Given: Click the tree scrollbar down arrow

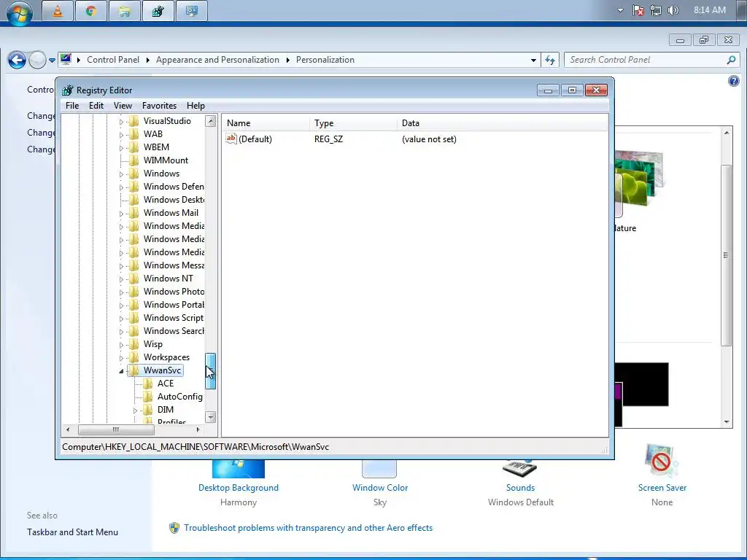Looking at the screenshot, I should [x=211, y=417].
